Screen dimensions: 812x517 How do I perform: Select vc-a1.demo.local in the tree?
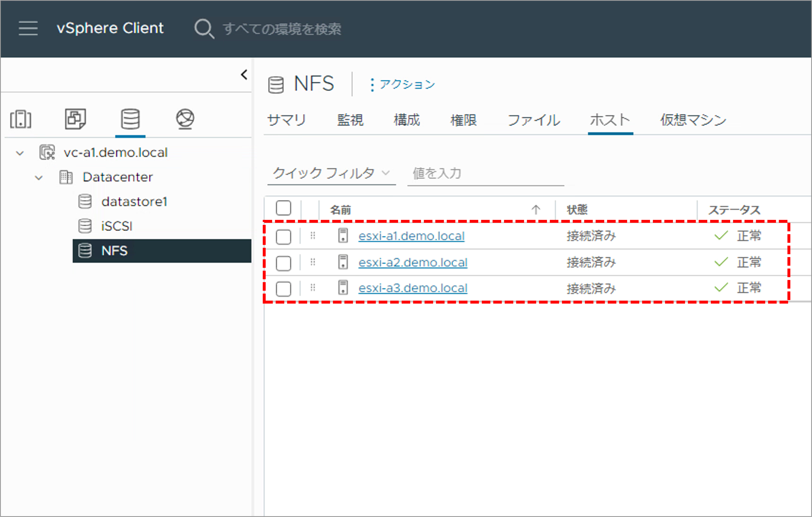[x=116, y=153]
